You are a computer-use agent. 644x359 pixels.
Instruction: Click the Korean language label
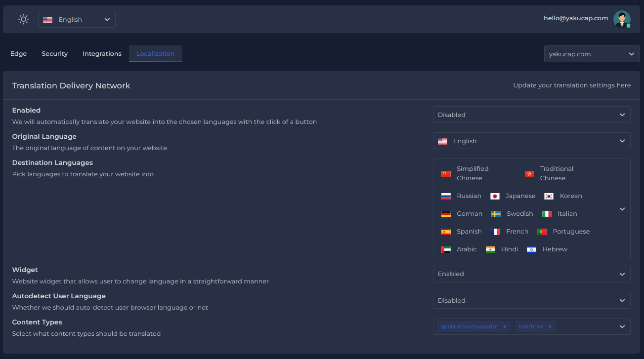coord(571,196)
